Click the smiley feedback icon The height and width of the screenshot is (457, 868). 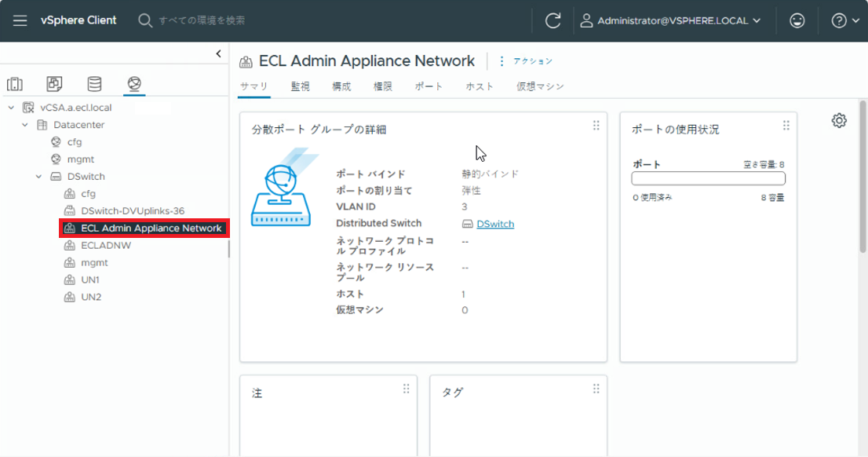point(797,20)
